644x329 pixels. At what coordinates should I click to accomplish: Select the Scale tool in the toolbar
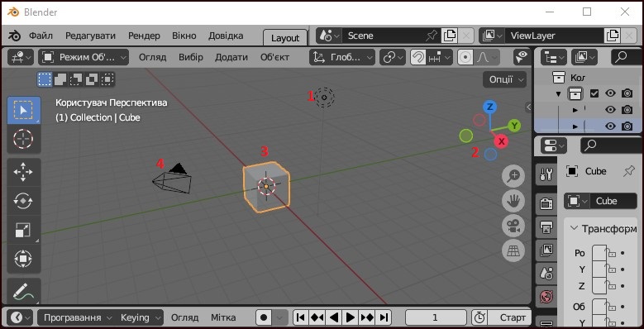coord(23,230)
